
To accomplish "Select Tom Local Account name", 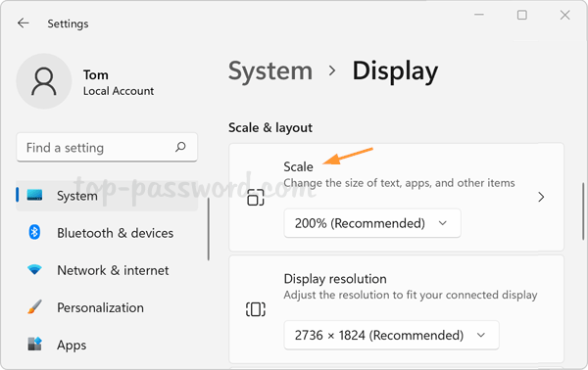I will click(119, 82).
